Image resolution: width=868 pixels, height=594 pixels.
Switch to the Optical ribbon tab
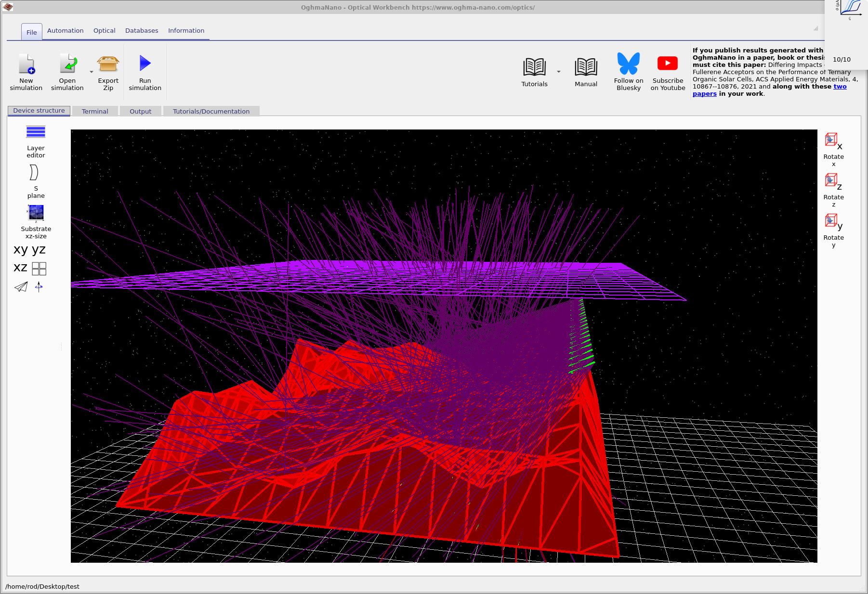(104, 30)
